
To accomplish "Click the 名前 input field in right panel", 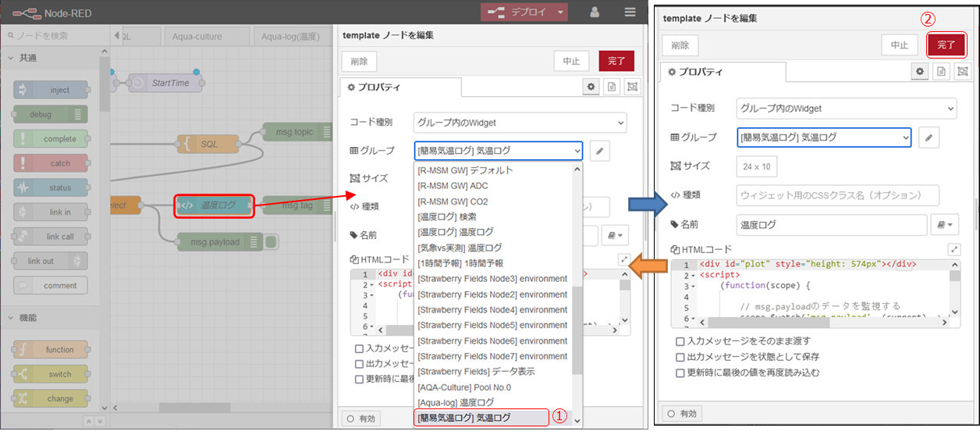I will point(831,225).
